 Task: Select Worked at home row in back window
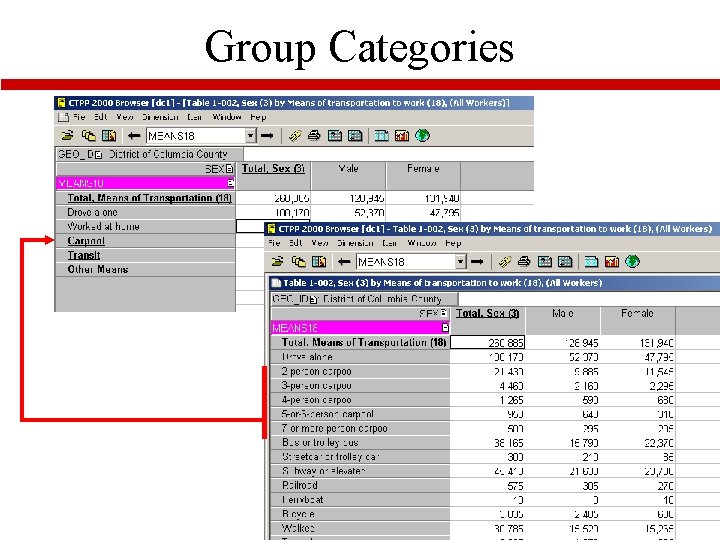pos(145,226)
